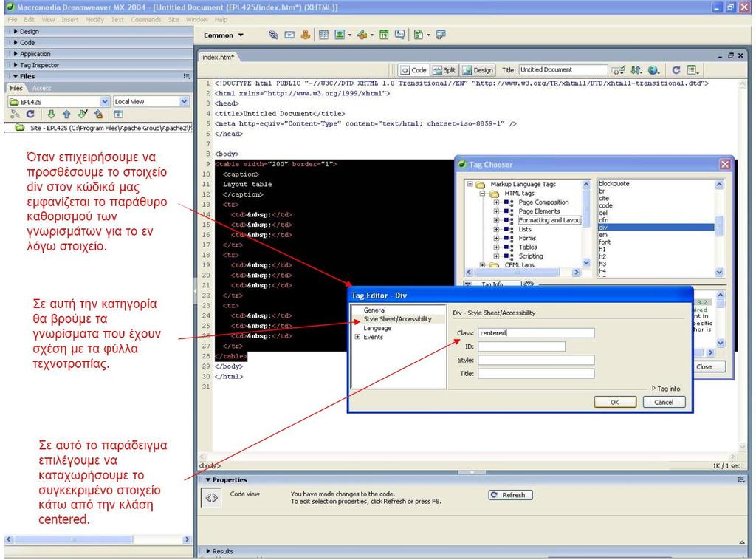Click the Hyperlink icon in the Insert bar

(x=273, y=35)
